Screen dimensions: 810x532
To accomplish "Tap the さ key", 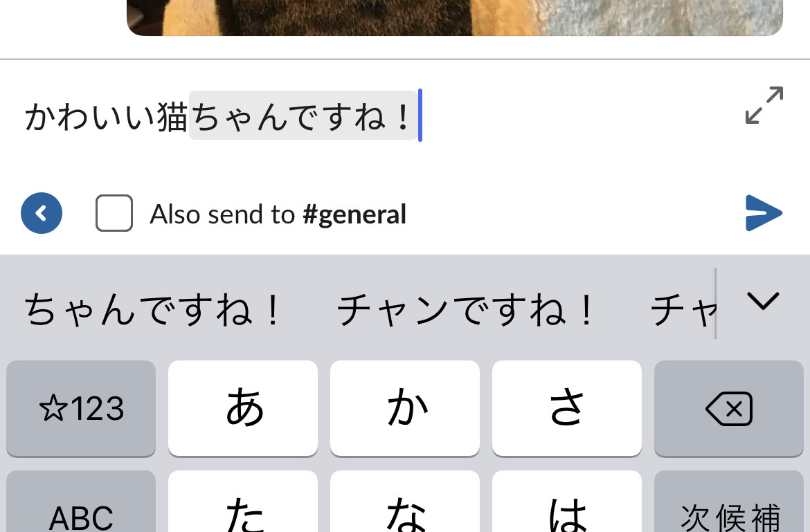I will tap(567, 408).
